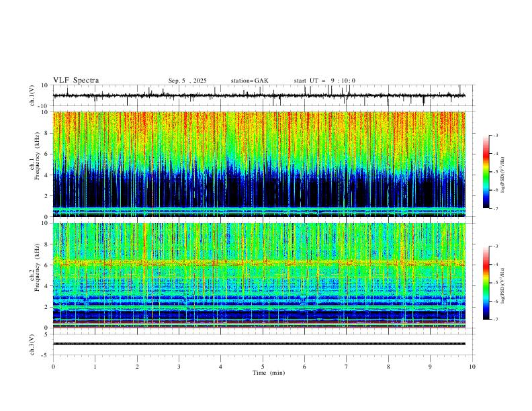Click the "-7" label on ch.1 color bar
This screenshot has height=411, width=532.
[x=496, y=208]
